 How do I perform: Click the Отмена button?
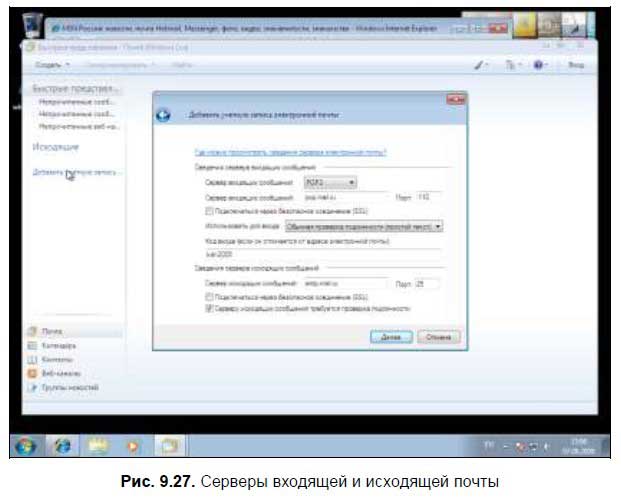439,337
